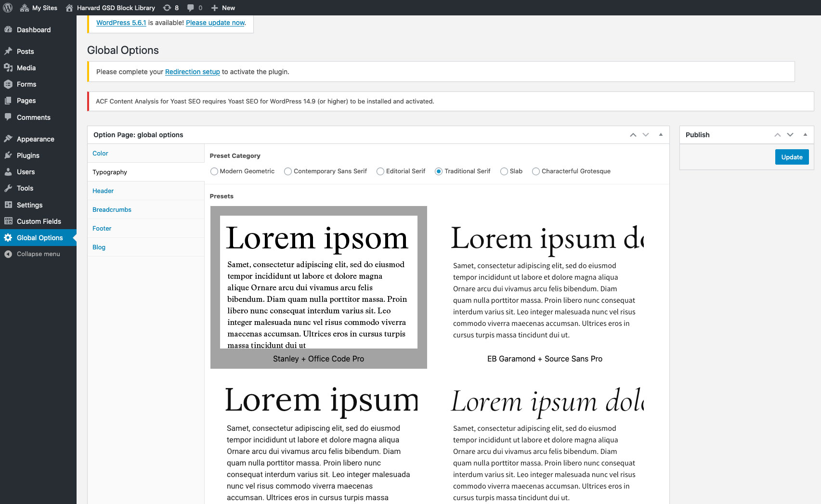The image size is (821, 504).
Task: Open the Media library via sidebar icon
Action: click(9, 68)
